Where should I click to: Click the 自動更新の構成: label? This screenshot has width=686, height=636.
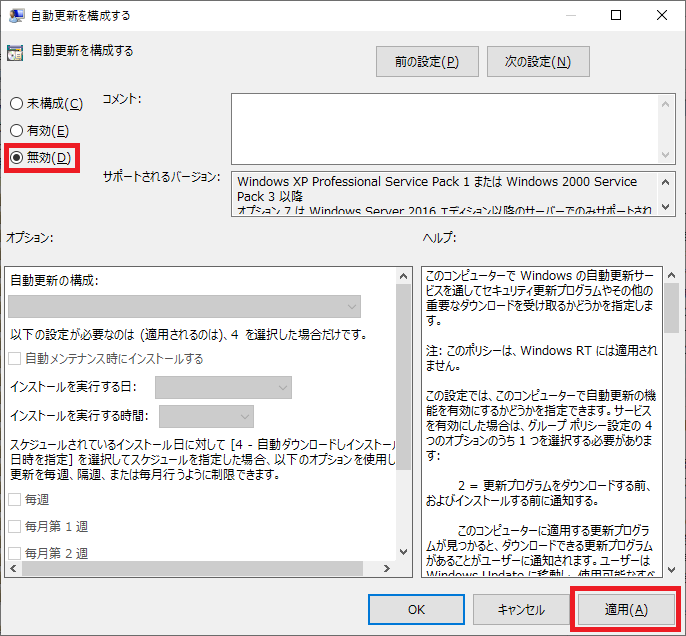54,280
